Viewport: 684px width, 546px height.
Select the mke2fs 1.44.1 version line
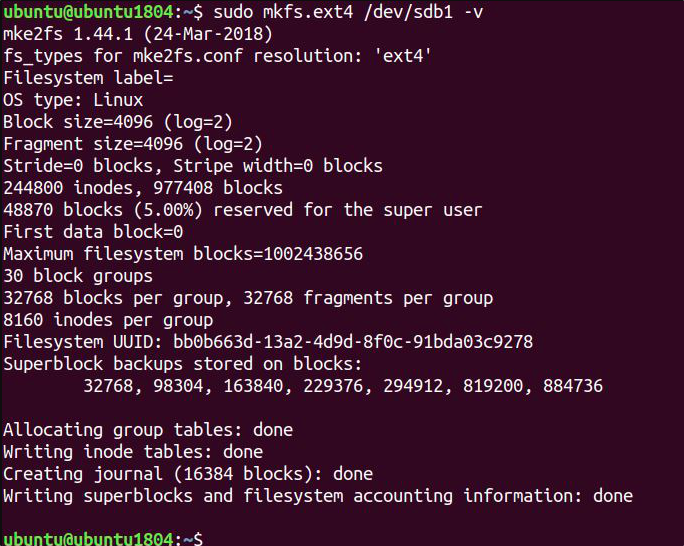pyautogui.click(x=138, y=34)
